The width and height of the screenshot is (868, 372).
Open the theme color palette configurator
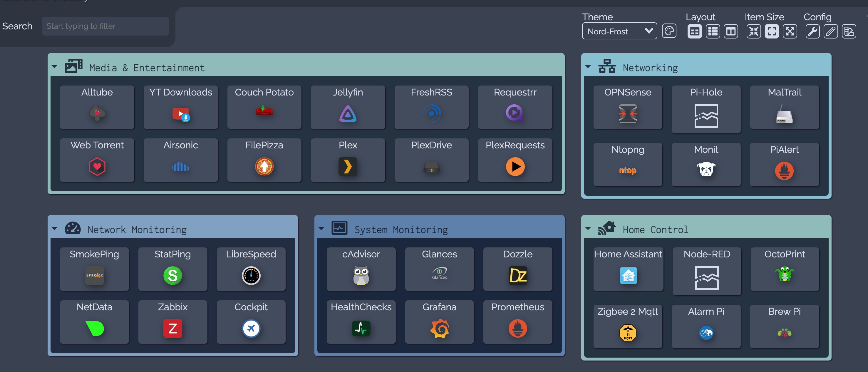(669, 31)
